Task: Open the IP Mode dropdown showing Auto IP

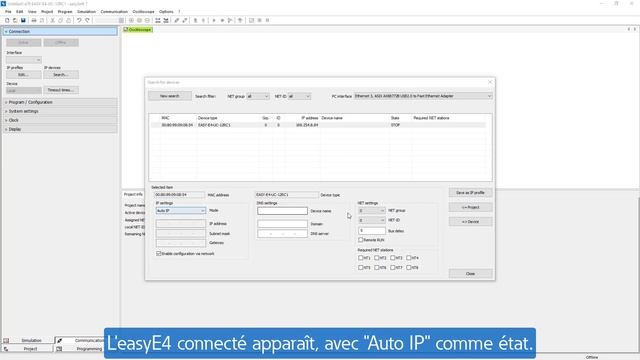Action: [x=180, y=211]
